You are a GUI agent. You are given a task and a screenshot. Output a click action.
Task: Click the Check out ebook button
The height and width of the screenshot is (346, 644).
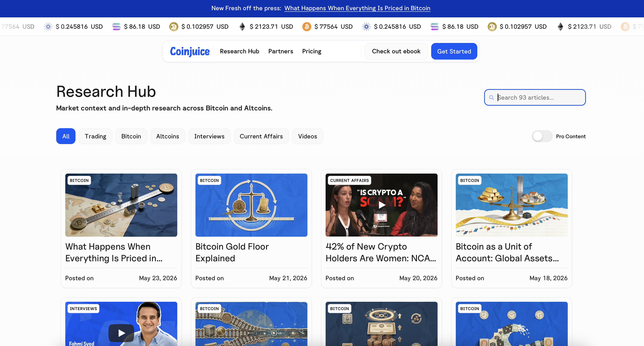coord(396,51)
